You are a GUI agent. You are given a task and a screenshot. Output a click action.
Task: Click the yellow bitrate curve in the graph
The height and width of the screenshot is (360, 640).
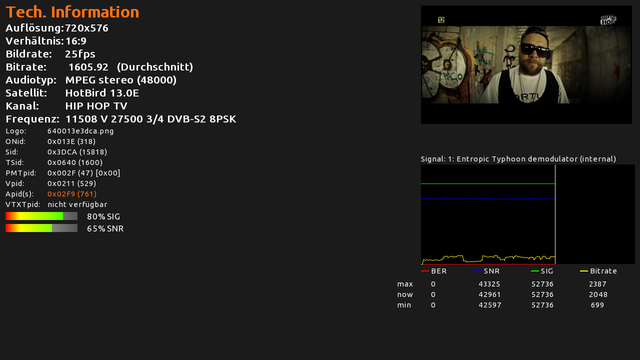488,258
